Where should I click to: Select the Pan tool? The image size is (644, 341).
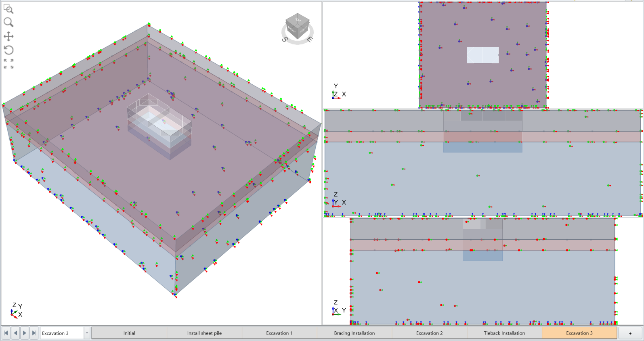pyautogui.click(x=8, y=36)
